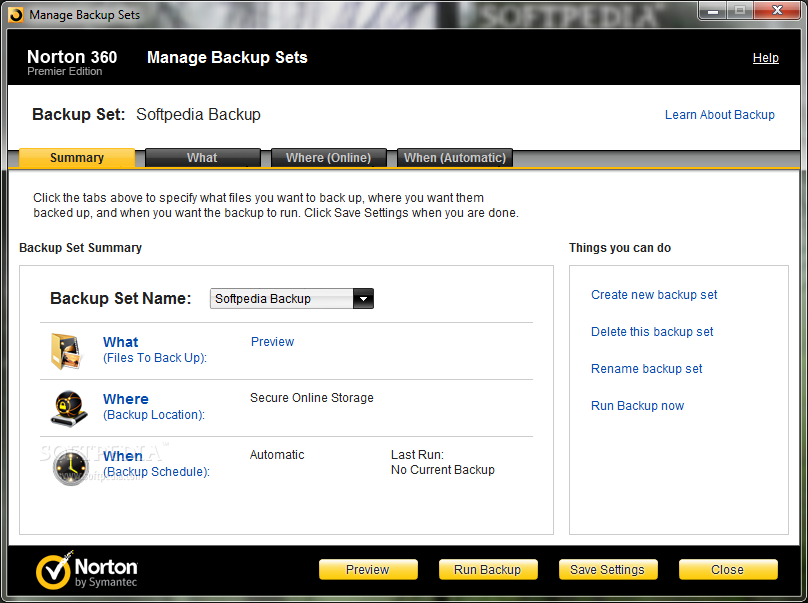Image resolution: width=808 pixels, height=603 pixels.
Task: Click the Save Settings button
Action: coord(608,570)
